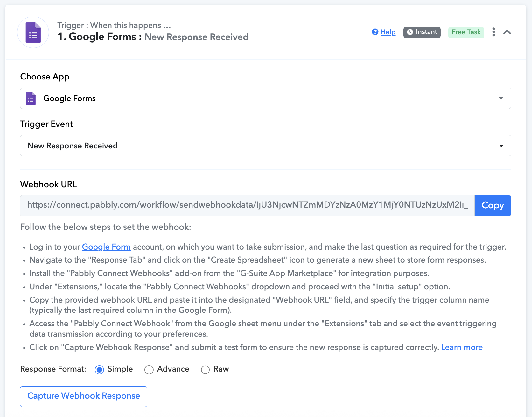Open the Google Form link in the instructions
The image size is (532, 417).
pos(106,247)
